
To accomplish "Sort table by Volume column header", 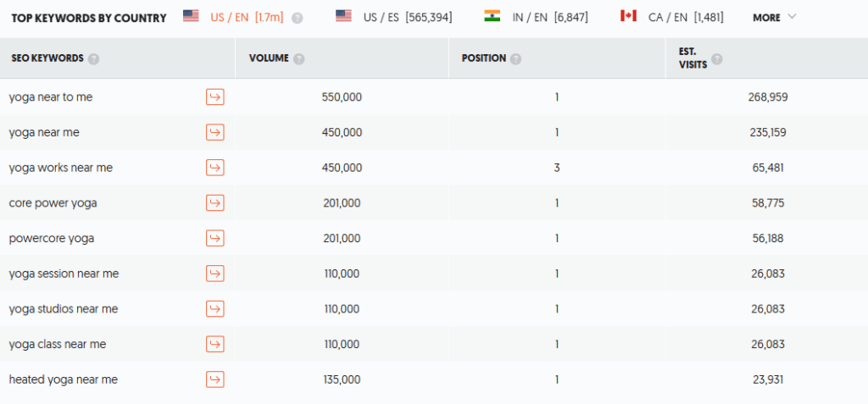I will tap(269, 58).
